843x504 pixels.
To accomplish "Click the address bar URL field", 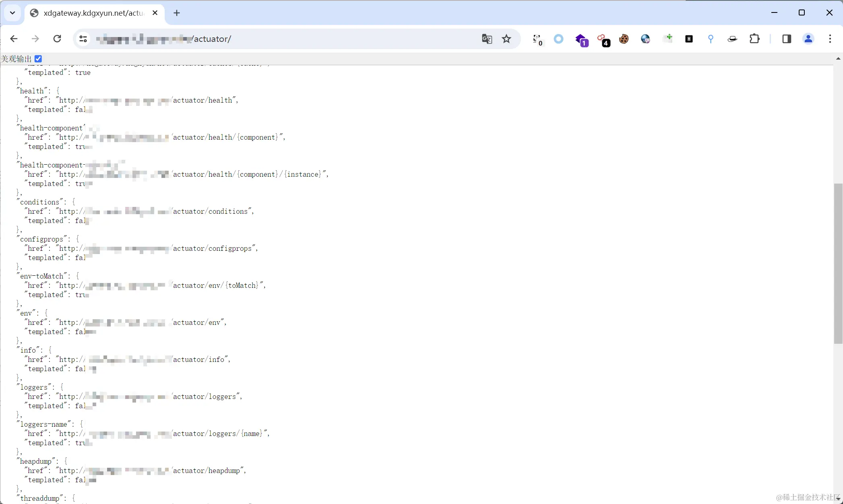I will click(x=282, y=39).
